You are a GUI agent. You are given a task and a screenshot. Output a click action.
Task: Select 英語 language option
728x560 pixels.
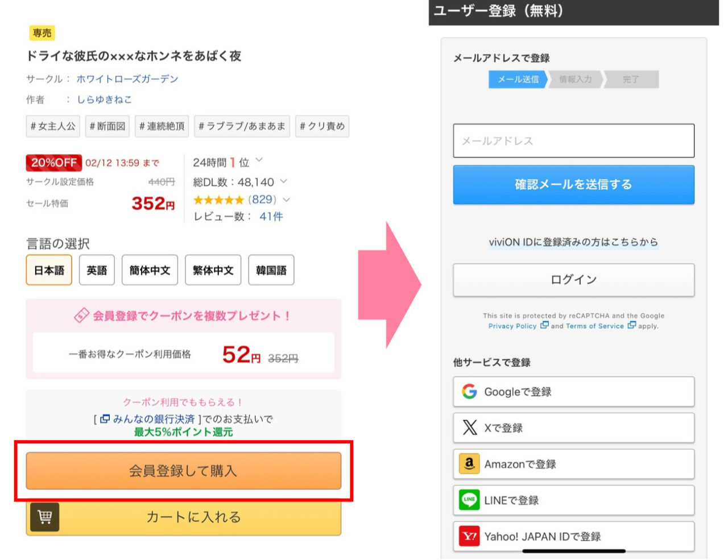[97, 270]
